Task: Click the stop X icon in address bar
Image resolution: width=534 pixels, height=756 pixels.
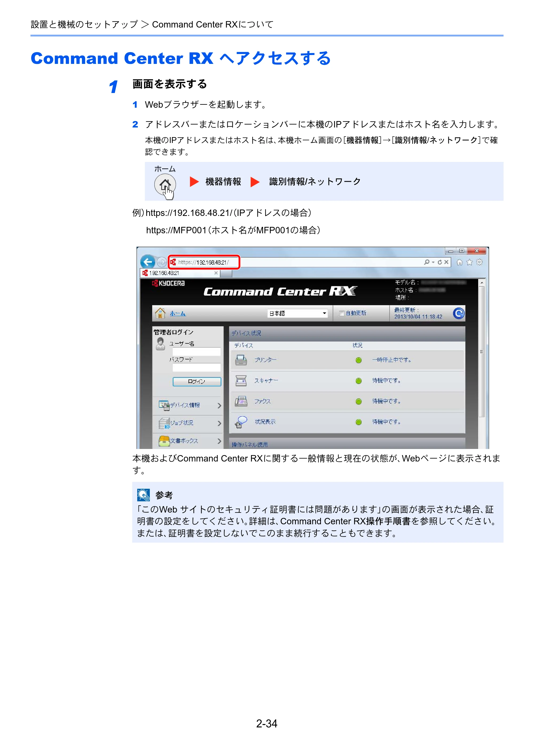Action: tap(446, 262)
